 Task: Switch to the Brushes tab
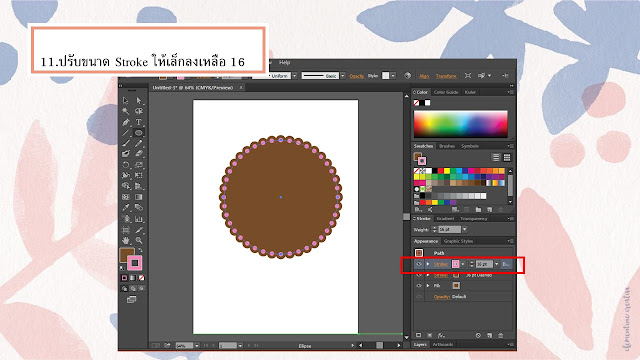click(447, 146)
